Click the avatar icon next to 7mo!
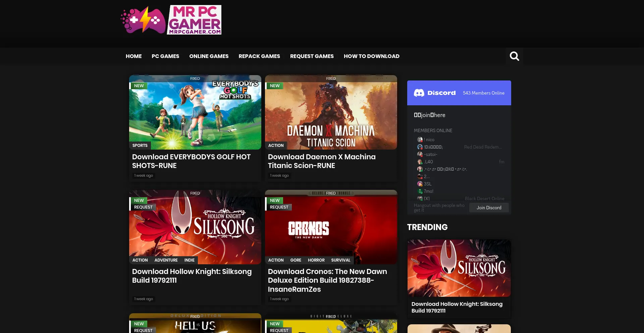This screenshot has height=333, width=644. tap(420, 191)
